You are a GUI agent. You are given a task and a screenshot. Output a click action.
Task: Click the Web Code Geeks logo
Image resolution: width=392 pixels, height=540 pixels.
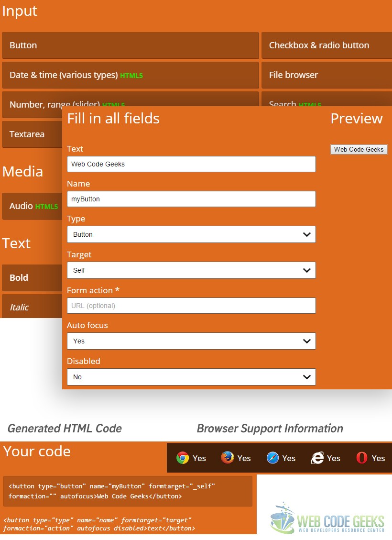point(327,518)
